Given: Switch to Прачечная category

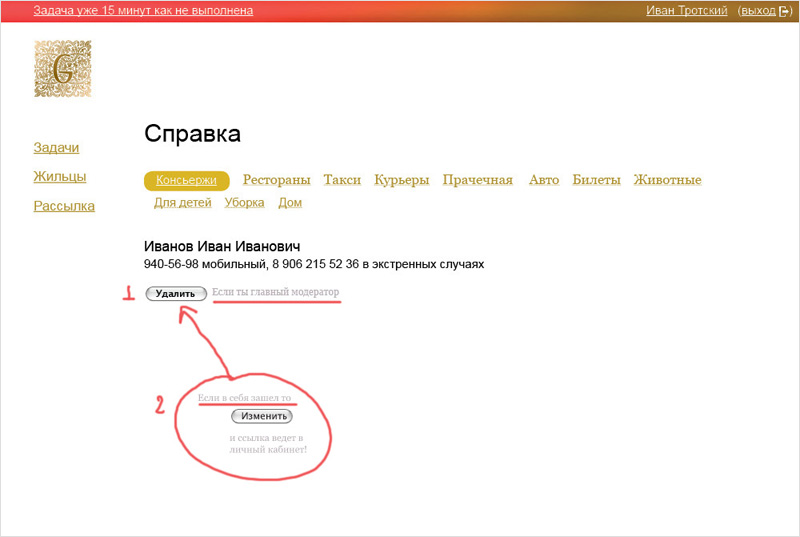Looking at the screenshot, I should tap(478, 180).
